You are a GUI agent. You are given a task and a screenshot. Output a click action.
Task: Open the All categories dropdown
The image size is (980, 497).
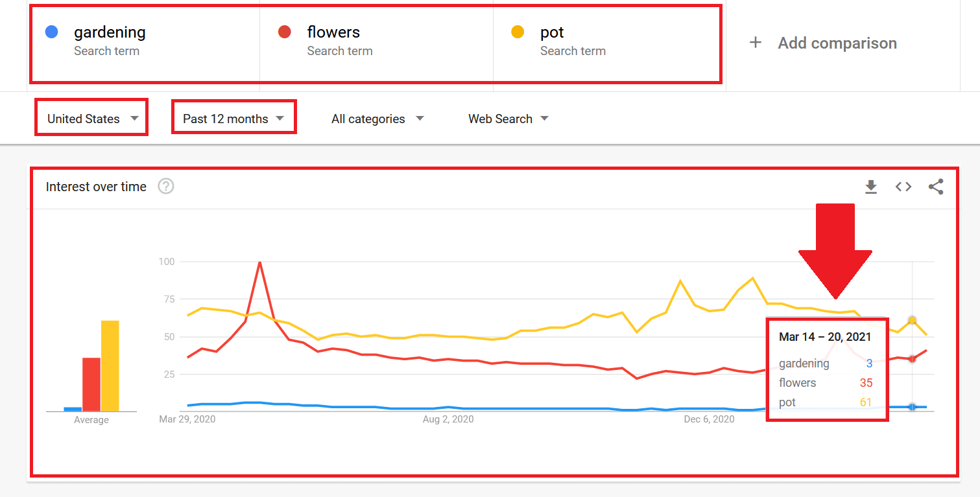377,119
